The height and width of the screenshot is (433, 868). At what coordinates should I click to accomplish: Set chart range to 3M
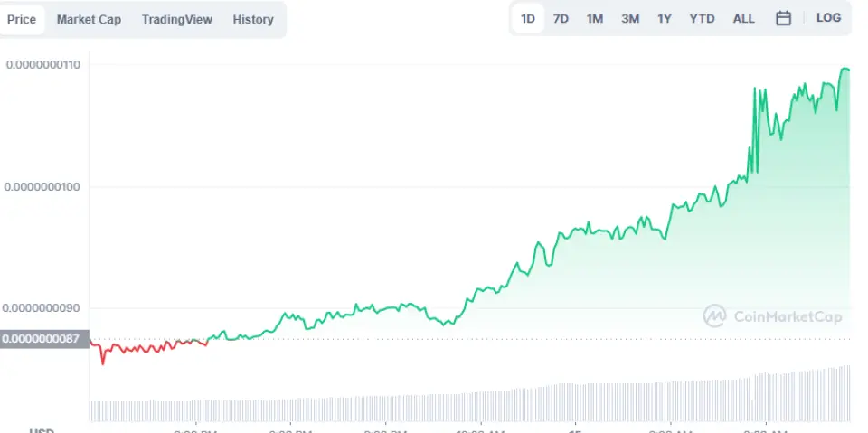tap(630, 18)
